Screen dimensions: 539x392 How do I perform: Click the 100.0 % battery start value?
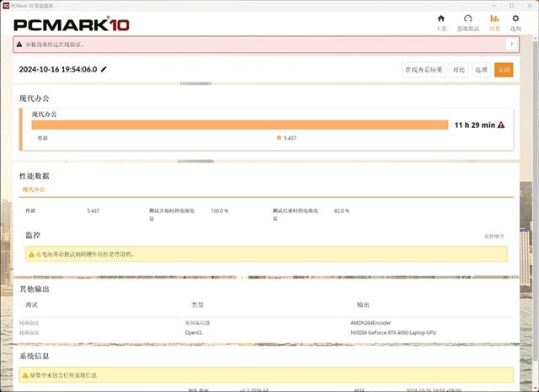pos(219,211)
